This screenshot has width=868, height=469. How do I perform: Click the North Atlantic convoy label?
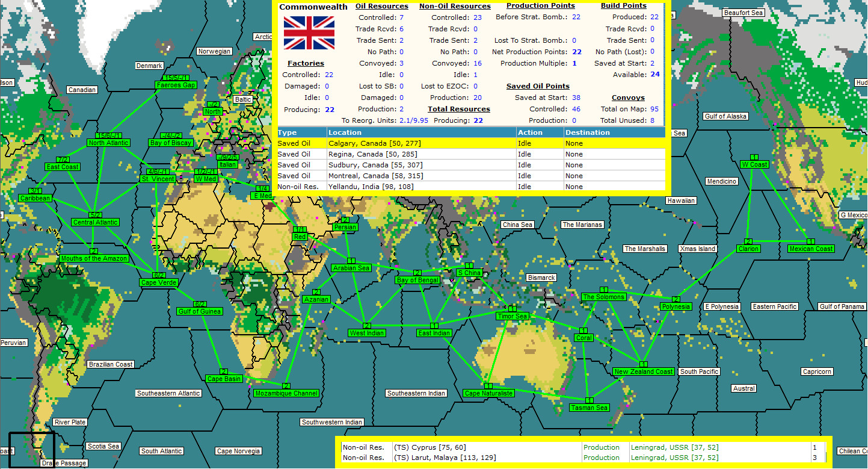(x=108, y=143)
